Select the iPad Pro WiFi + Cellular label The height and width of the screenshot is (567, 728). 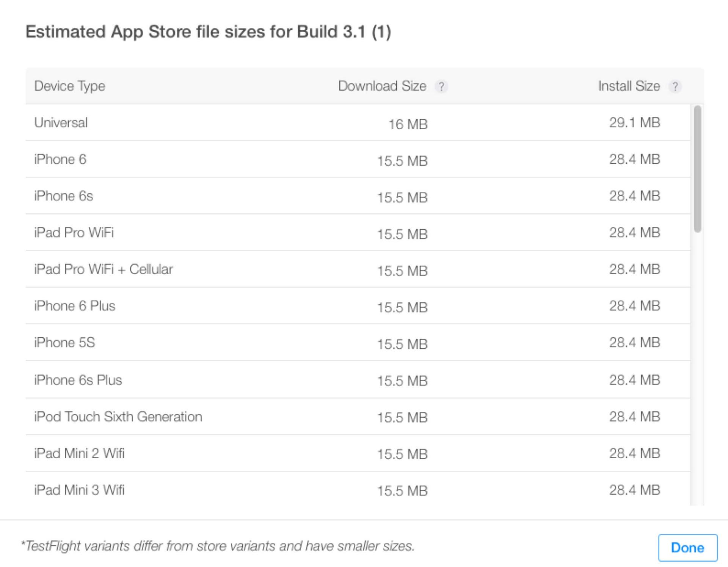click(104, 269)
